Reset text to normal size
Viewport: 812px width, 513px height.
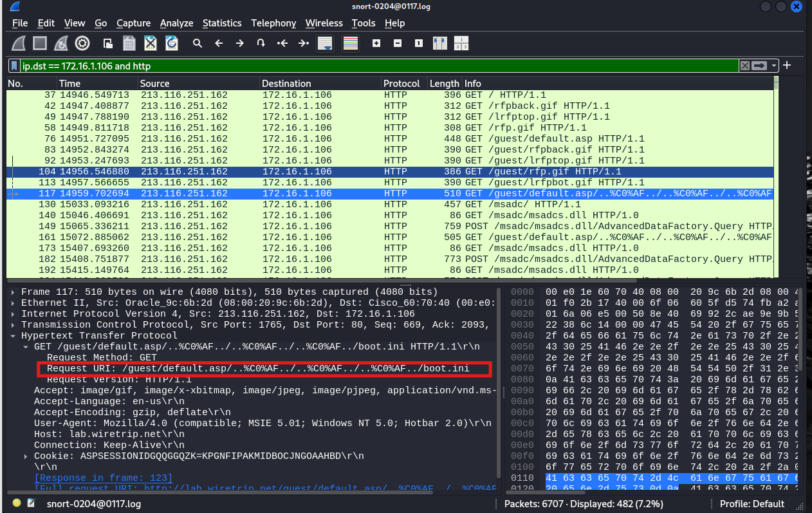point(419,43)
